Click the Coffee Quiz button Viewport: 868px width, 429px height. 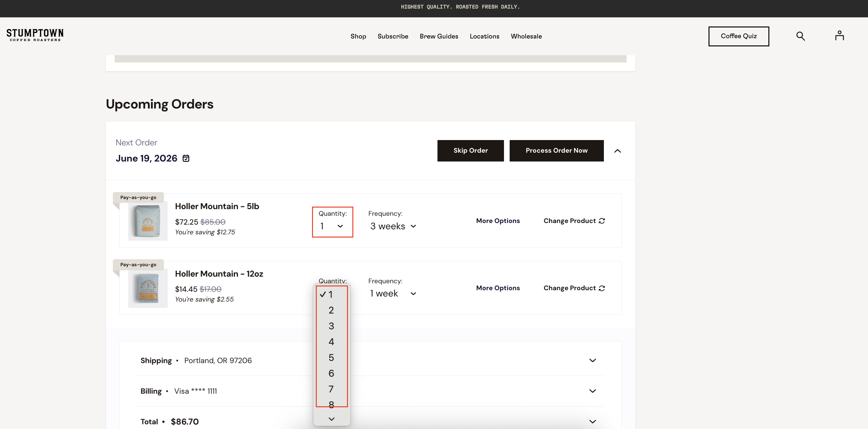pos(738,36)
